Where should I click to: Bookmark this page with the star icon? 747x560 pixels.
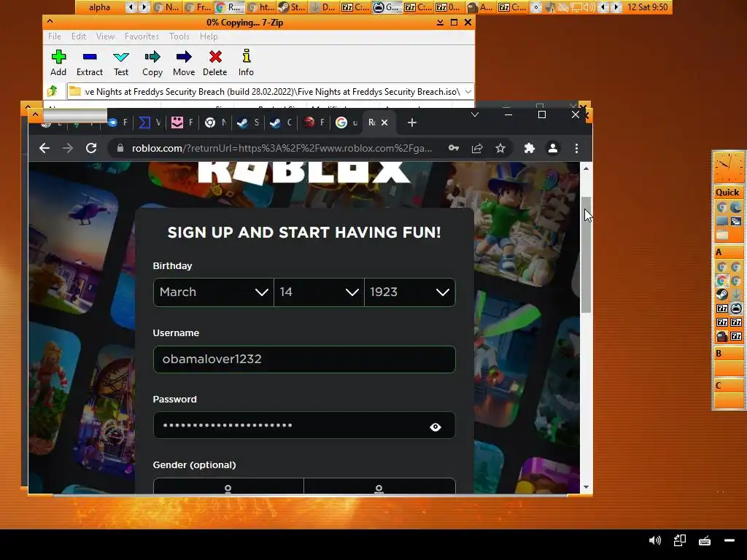click(500, 148)
